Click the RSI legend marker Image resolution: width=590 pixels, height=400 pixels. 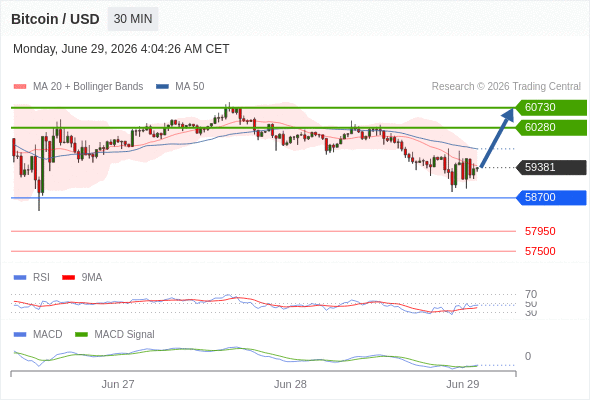[20, 278]
